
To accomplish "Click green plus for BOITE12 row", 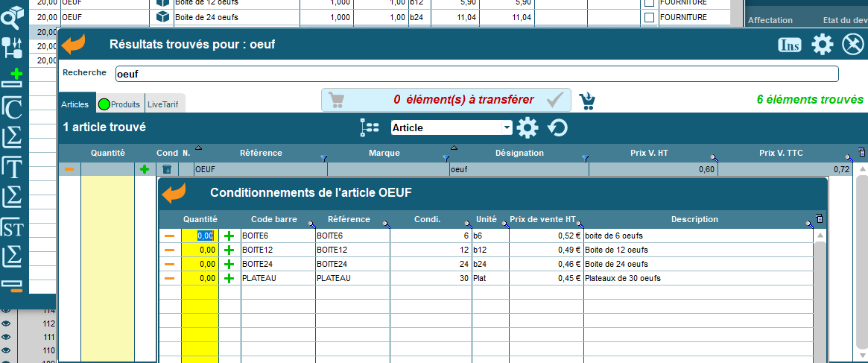I will (x=229, y=250).
